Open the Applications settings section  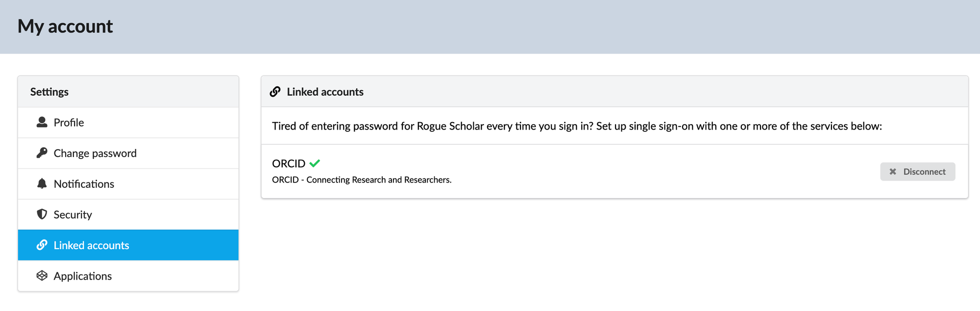(83, 276)
